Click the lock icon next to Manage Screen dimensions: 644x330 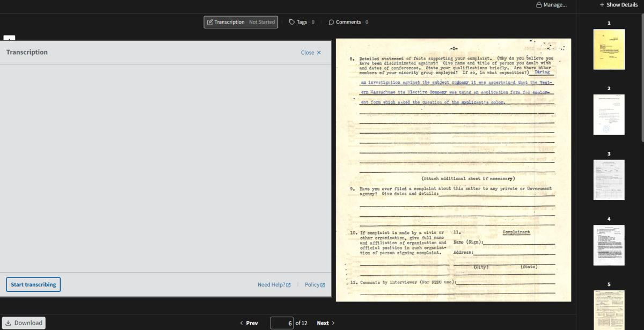click(x=538, y=5)
